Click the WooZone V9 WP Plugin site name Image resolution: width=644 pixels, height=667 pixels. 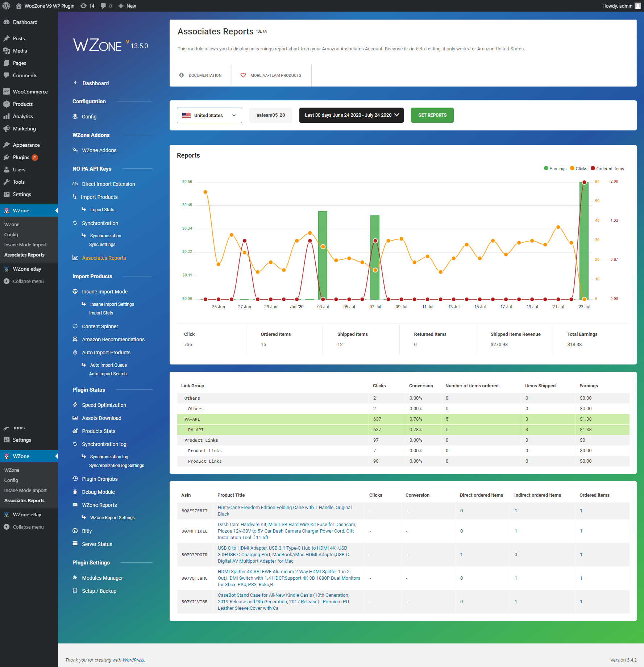click(49, 6)
